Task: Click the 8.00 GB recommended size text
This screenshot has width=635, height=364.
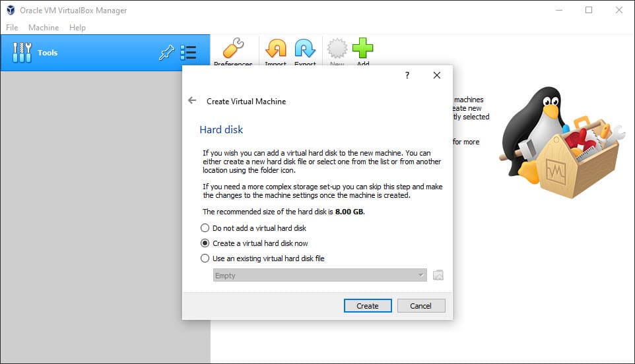Action: pyautogui.click(x=349, y=212)
